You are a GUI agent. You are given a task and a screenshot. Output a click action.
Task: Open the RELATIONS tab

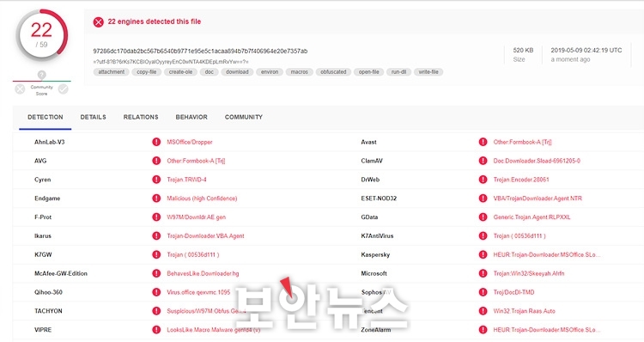(141, 117)
